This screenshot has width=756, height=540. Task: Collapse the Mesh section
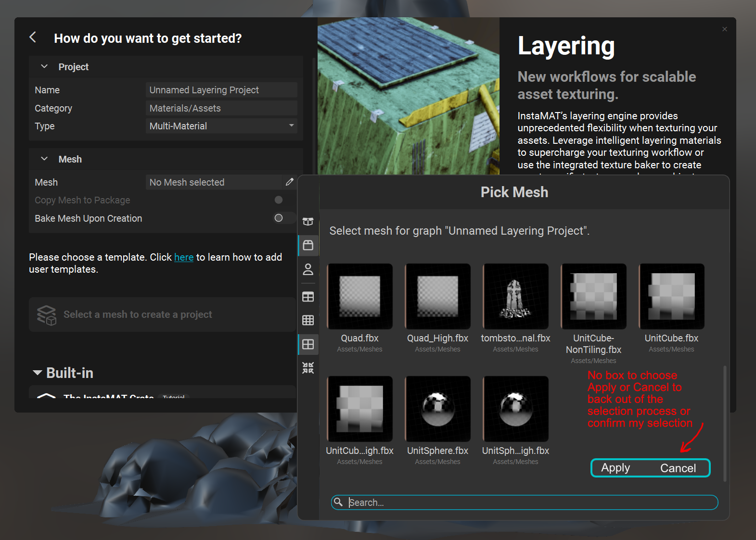point(44,159)
